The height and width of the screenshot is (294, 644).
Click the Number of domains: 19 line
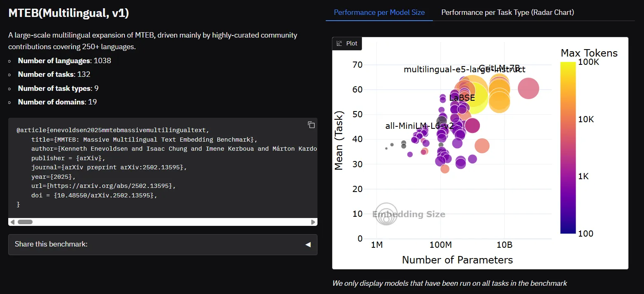[57, 102]
